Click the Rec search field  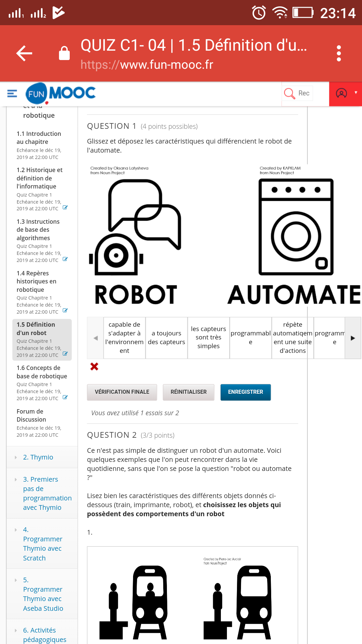304,93
